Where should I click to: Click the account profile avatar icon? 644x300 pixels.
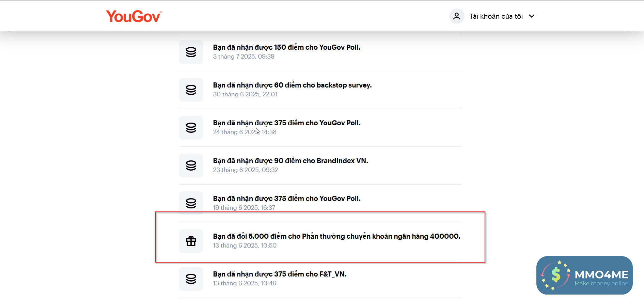pos(457,16)
